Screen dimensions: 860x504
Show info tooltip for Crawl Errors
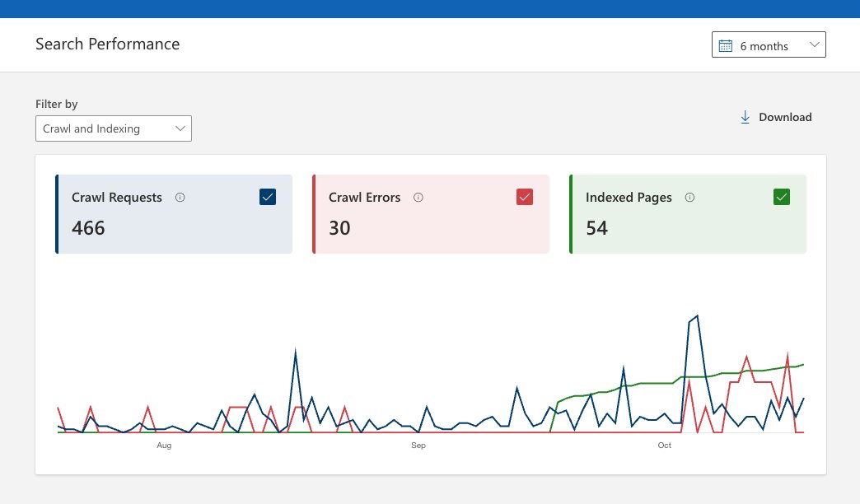point(418,198)
